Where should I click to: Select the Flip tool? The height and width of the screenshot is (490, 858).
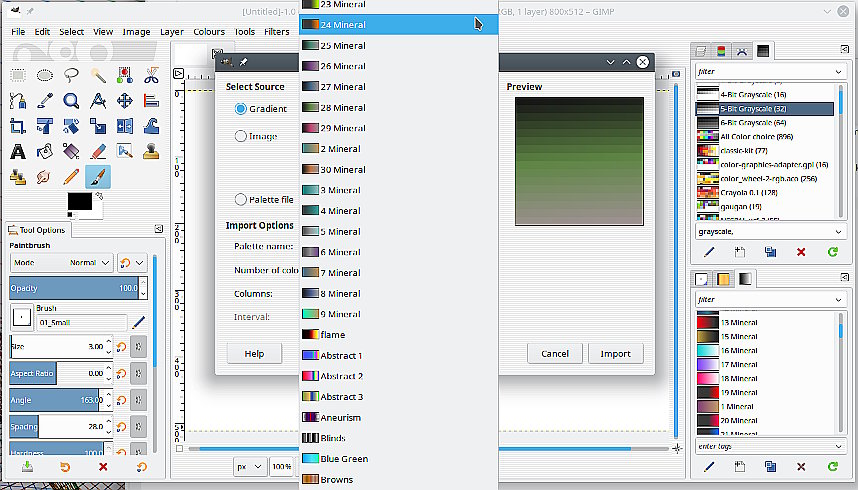[125, 126]
